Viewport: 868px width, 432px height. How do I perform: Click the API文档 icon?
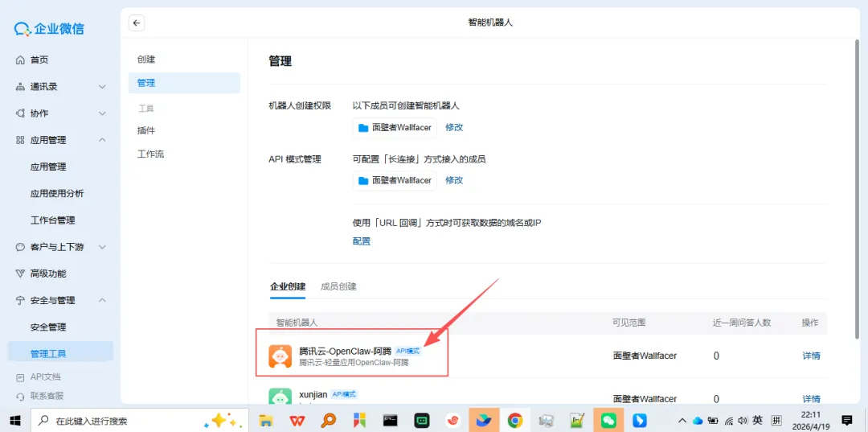(20, 377)
